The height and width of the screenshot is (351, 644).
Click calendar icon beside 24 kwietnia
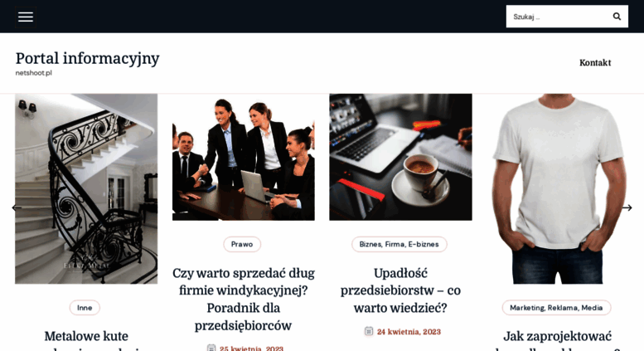click(x=369, y=331)
